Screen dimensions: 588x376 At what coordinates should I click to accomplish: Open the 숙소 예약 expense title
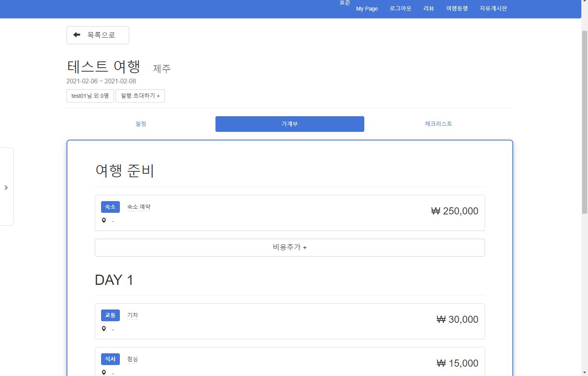point(139,207)
